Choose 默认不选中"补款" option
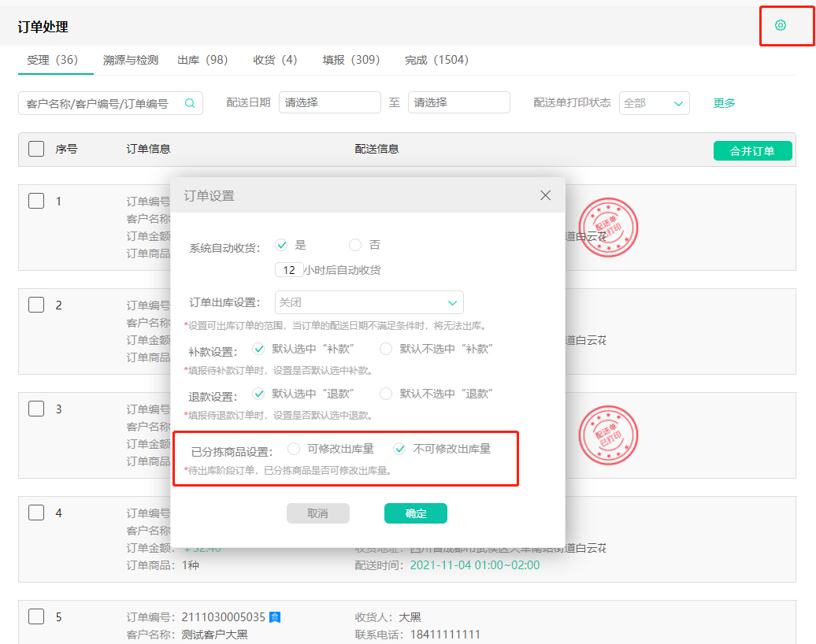The width and height of the screenshot is (816, 644). (x=385, y=349)
